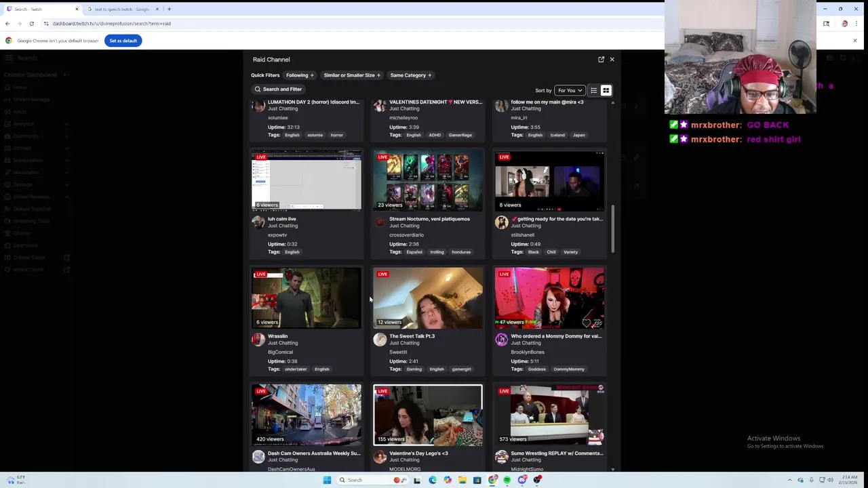Go back in the browser

[x=7, y=24]
